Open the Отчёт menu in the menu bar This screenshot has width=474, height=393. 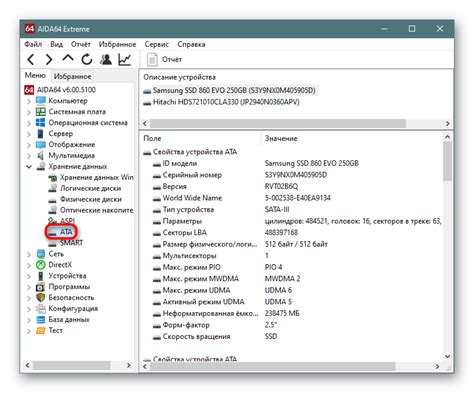click(81, 44)
